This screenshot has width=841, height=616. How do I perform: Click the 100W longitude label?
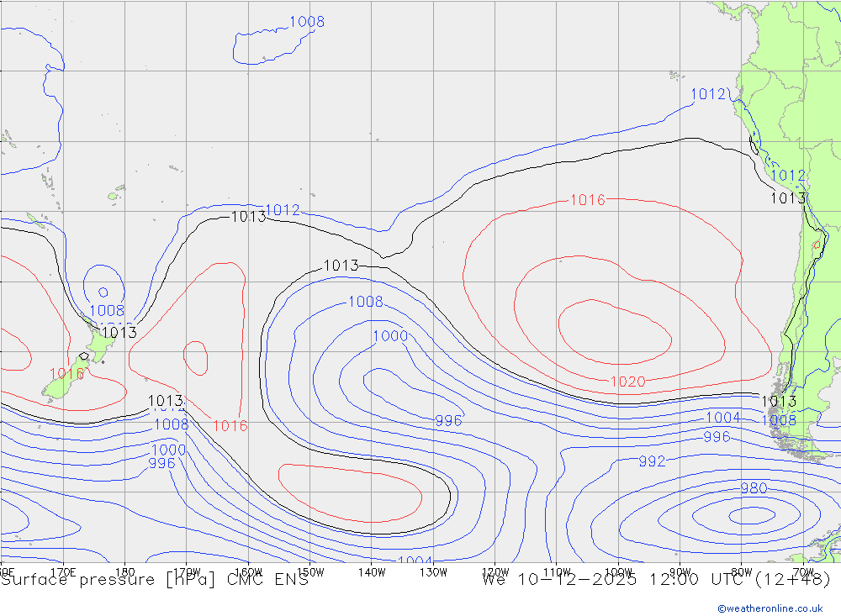coord(618,572)
